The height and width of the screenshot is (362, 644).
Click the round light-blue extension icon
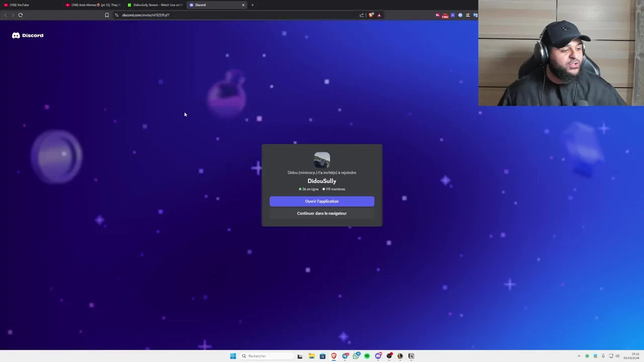(460, 15)
